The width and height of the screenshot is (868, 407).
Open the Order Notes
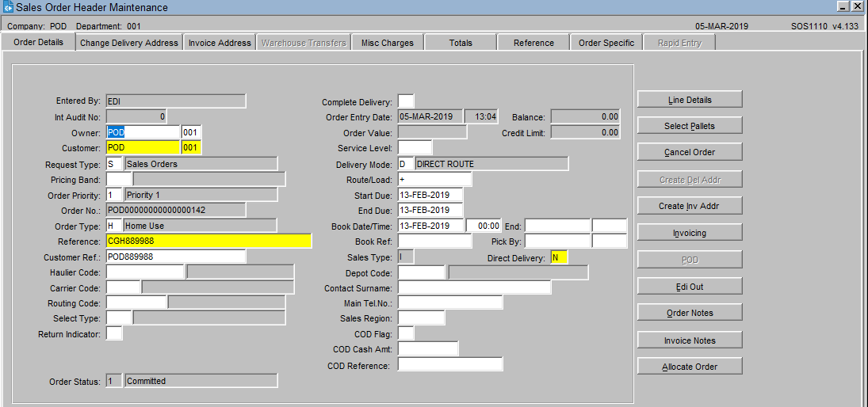coord(689,313)
